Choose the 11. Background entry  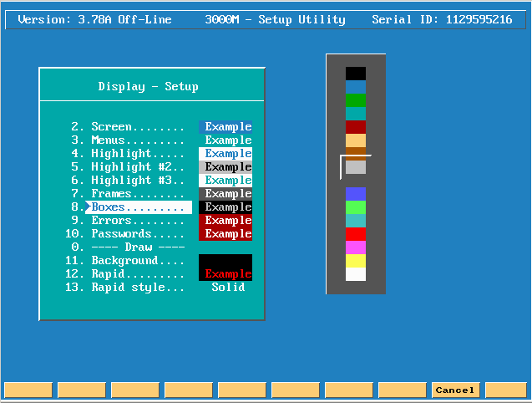click(x=125, y=261)
